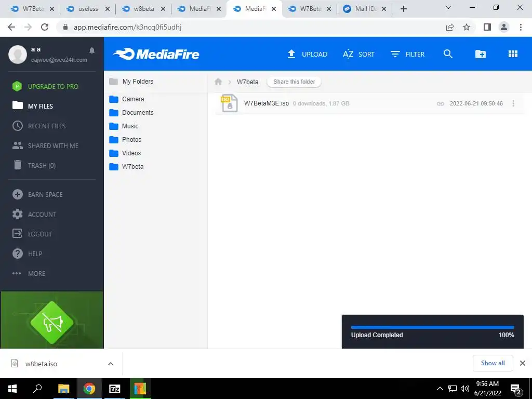
Task: Click the ISO file icon
Action: pyautogui.click(x=229, y=103)
